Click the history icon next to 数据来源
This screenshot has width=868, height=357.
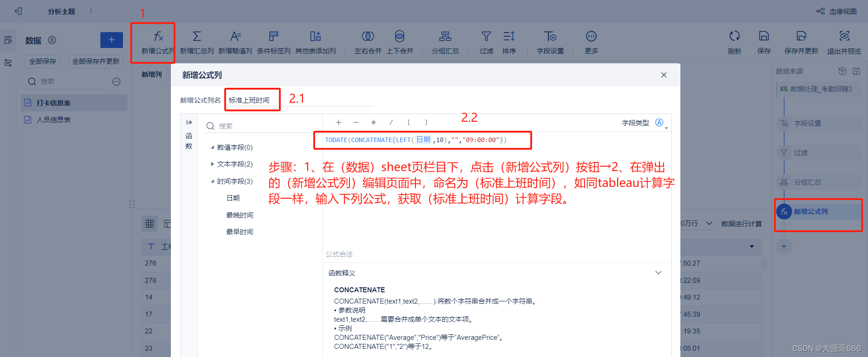tap(843, 71)
